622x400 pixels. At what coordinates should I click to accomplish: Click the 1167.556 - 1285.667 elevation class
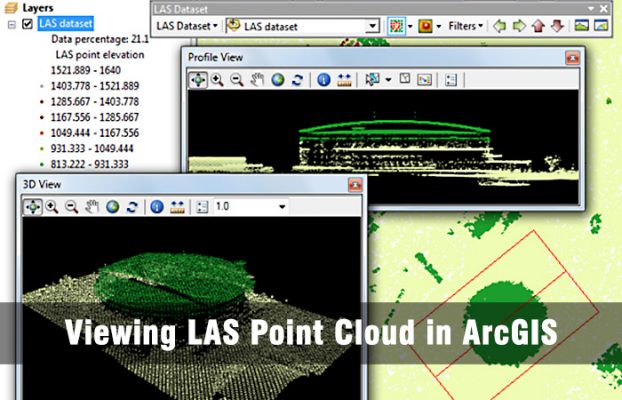pyautogui.click(x=95, y=117)
